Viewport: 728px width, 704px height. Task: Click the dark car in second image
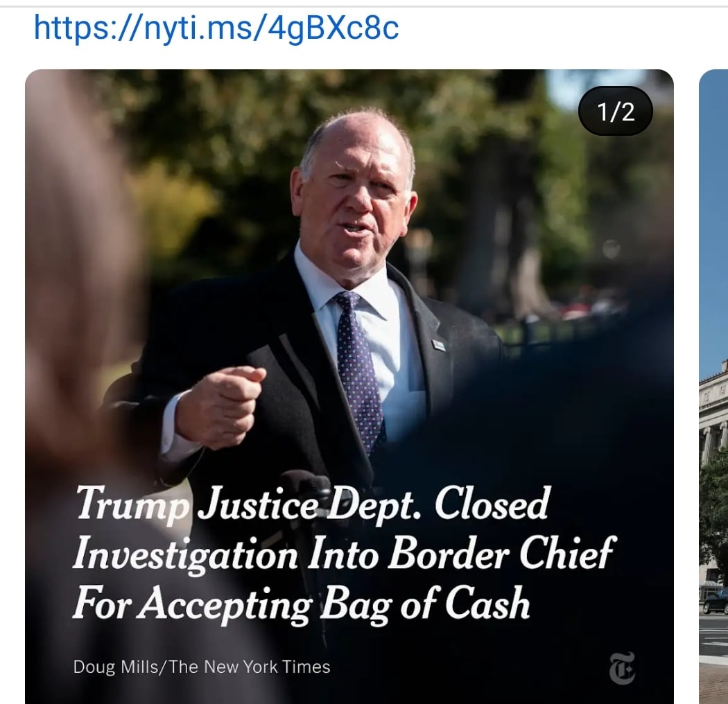pyautogui.click(x=716, y=601)
